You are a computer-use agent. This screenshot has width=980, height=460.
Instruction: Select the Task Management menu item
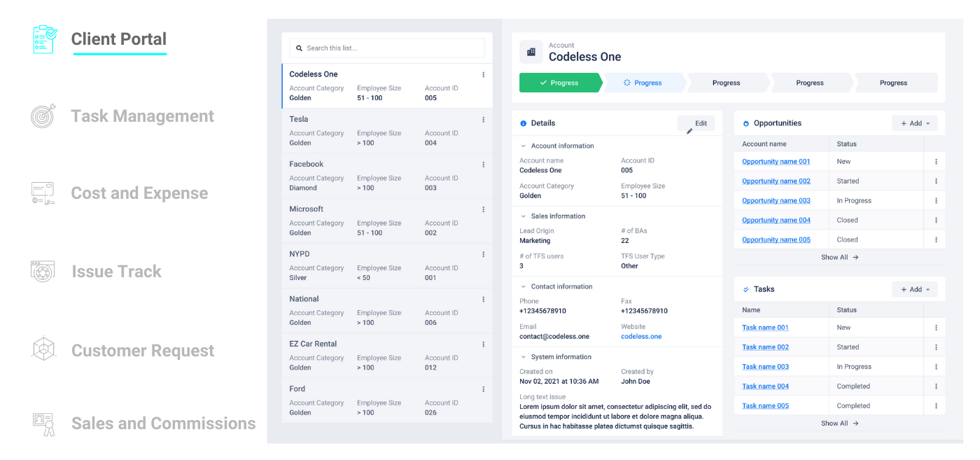click(x=142, y=116)
